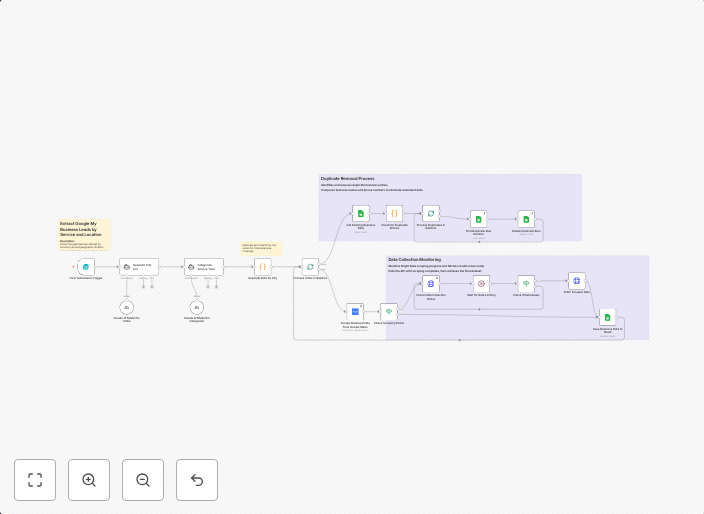The width and height of the screenshot is (704, 514).
Task: Click the yellow Extract Google My Business sticky note
Action: tap(84, 232)
